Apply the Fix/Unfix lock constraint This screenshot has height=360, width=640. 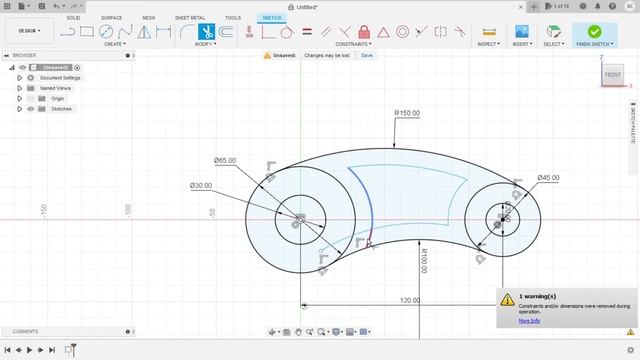pyautogui.click(x=364, y=31)
